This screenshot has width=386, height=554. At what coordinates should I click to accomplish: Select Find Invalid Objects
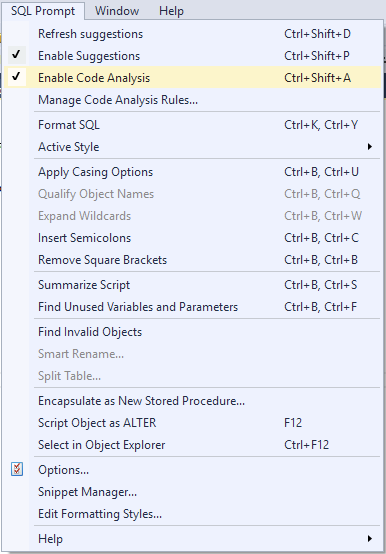(x=193, y=332)
